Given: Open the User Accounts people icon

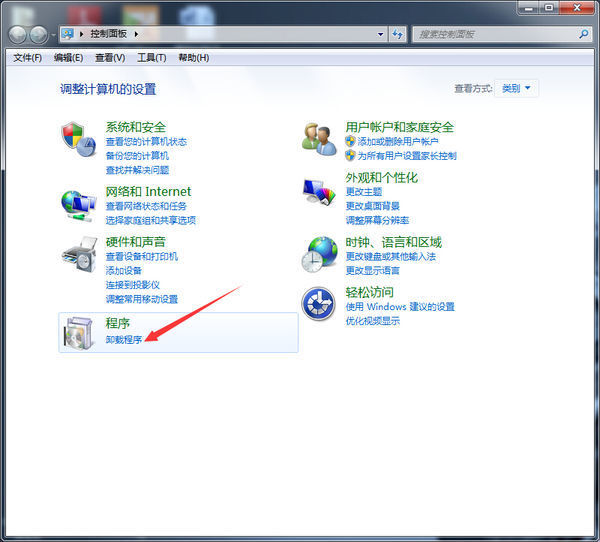Looking at the screenshot, I should (319, 139).
